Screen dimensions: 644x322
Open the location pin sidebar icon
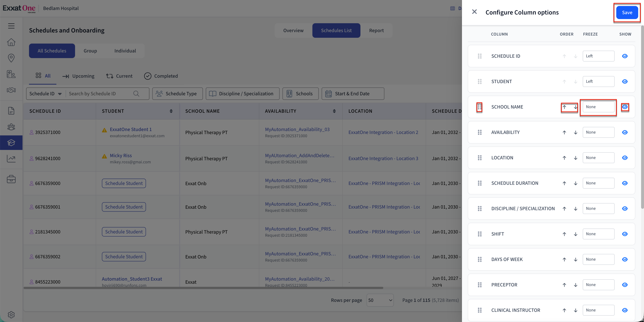pyautogui.click(x=11, y=58)
